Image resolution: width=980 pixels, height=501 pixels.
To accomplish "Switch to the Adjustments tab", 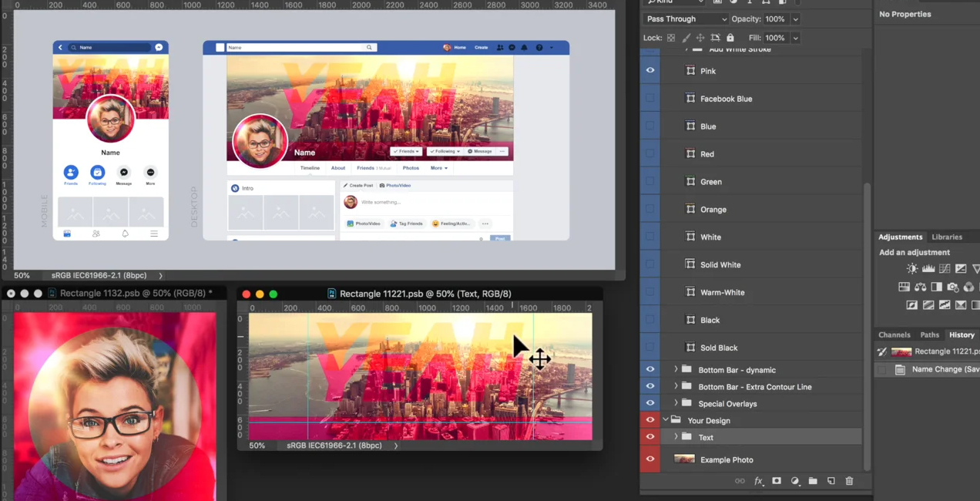I will pos(900,237).
